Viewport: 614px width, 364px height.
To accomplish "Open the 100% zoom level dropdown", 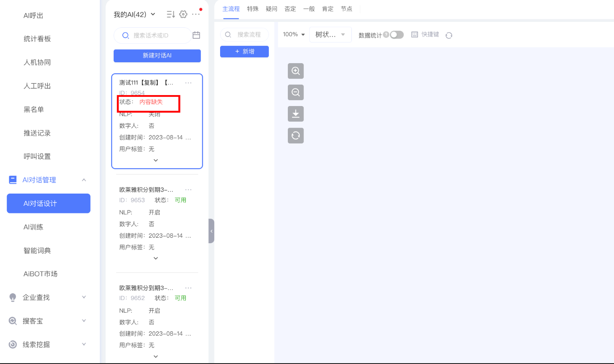I will pyautogui.click(x=294, y=35).
